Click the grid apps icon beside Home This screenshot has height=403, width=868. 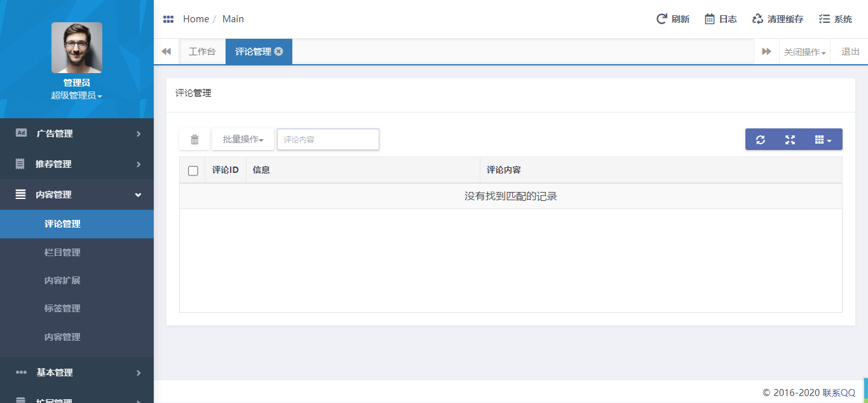(x=168, y=19)
